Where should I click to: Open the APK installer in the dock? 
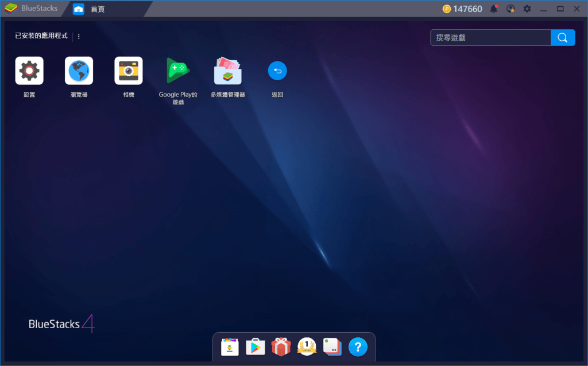(x=230, y=346)
